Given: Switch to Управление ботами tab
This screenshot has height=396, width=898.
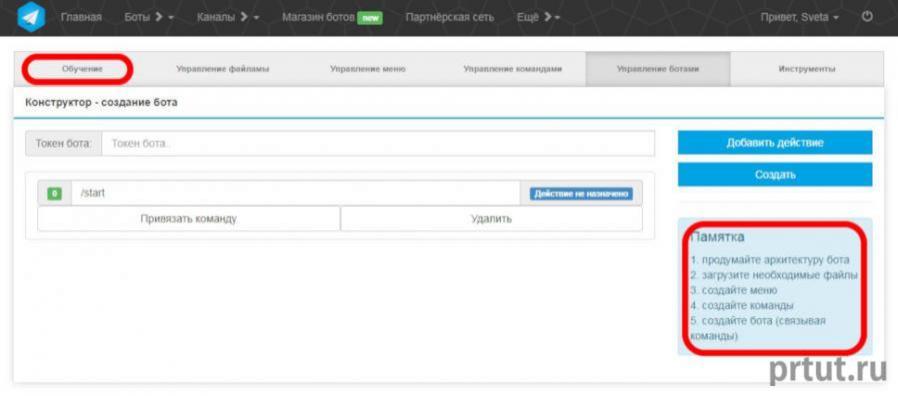Looking at the screenshot, I should tap(657, 69).
